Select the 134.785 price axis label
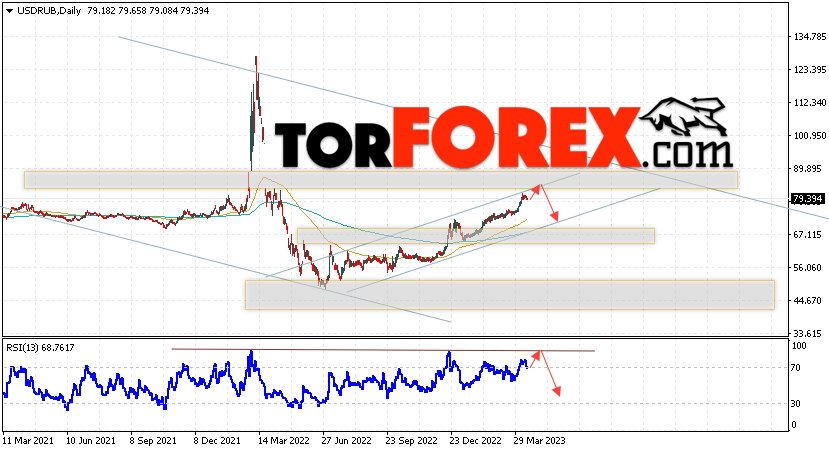Screen dimensions: 829x452 coord(810,36)
